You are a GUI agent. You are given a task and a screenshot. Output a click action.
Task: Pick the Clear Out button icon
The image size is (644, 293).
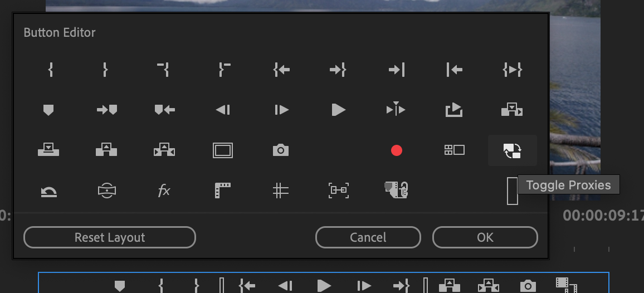pos(225,70)
